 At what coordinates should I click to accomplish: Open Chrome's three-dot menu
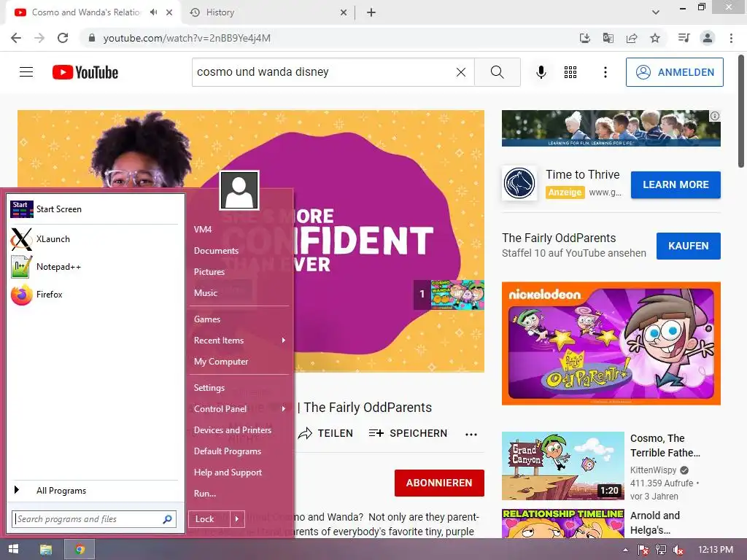731,38
